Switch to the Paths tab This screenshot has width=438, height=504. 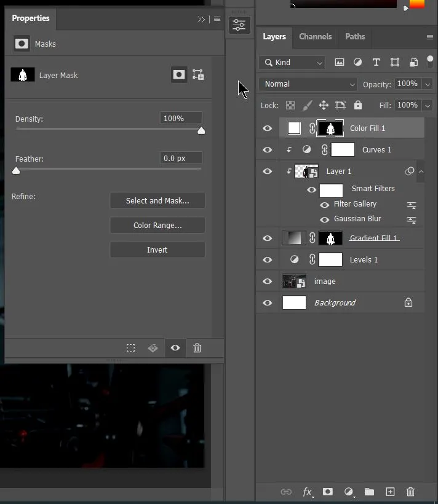(355, 37)
